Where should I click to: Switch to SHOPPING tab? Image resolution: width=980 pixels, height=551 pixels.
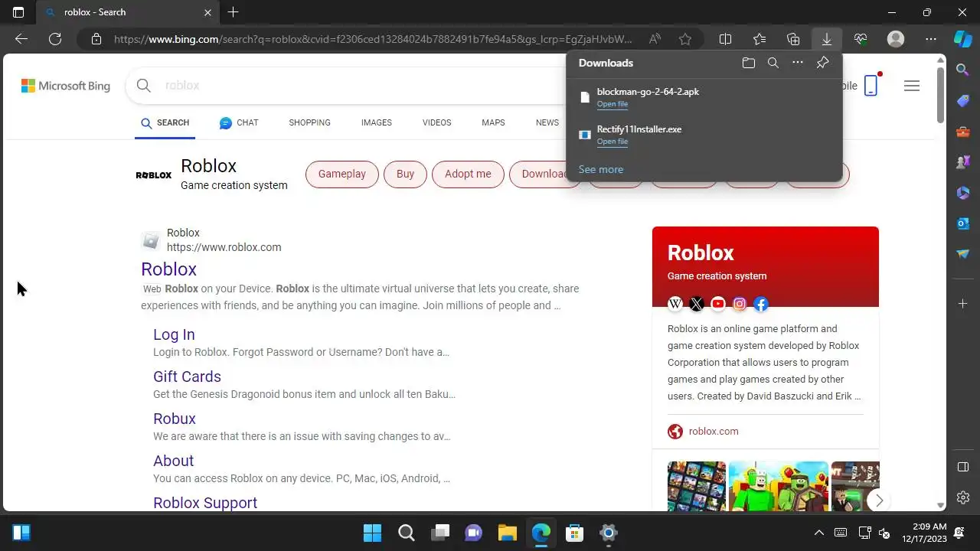pyautogui.click(x=309, y=122)
